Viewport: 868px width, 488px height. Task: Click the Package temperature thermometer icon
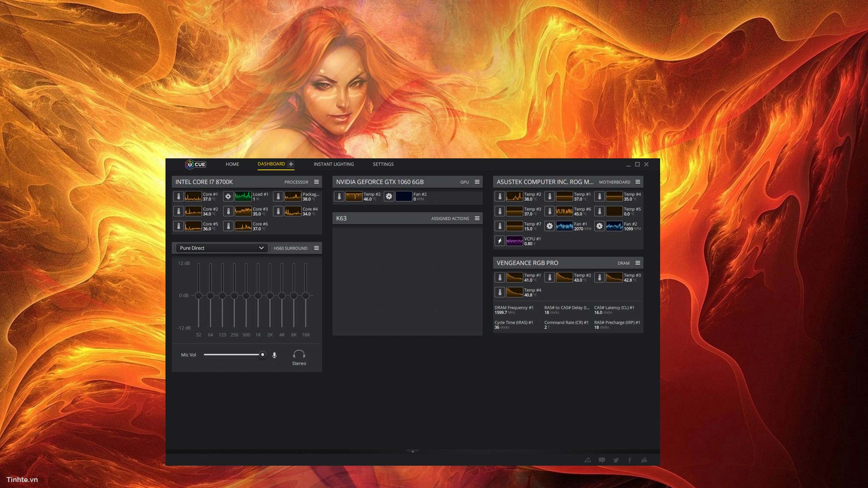pos(278,197)
